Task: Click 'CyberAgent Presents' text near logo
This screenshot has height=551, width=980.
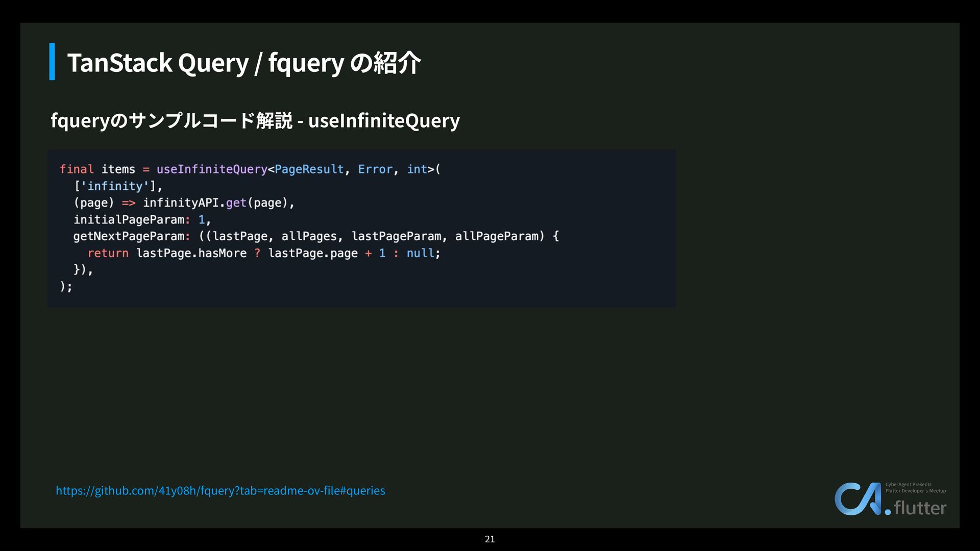Action: [x=908, y=485]
